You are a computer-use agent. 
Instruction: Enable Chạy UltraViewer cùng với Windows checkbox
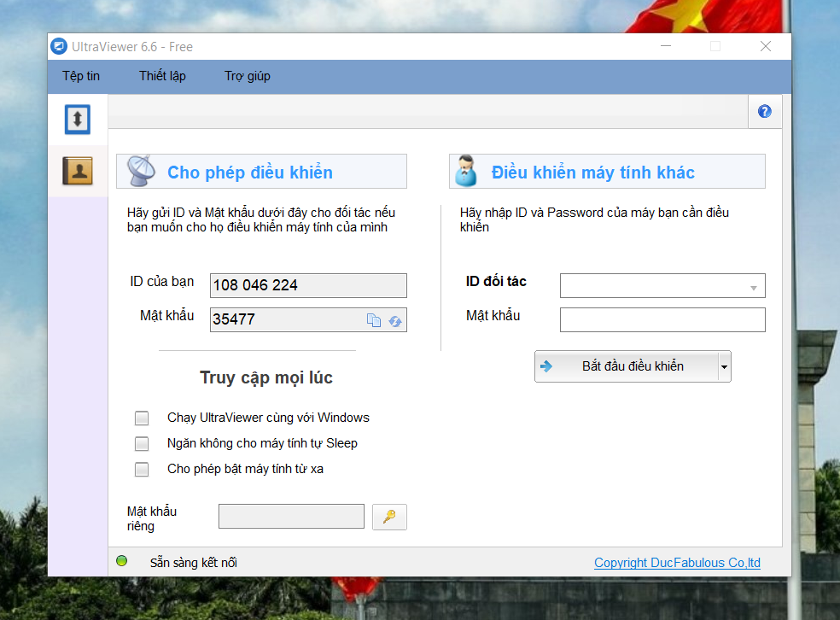point(142,418)
